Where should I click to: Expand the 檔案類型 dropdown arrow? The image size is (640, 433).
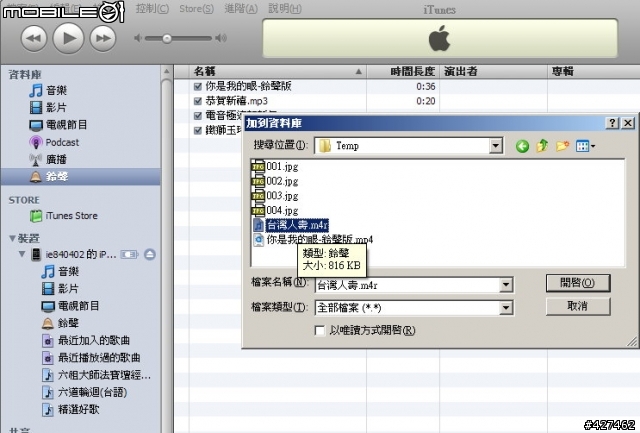pos(506,308)
